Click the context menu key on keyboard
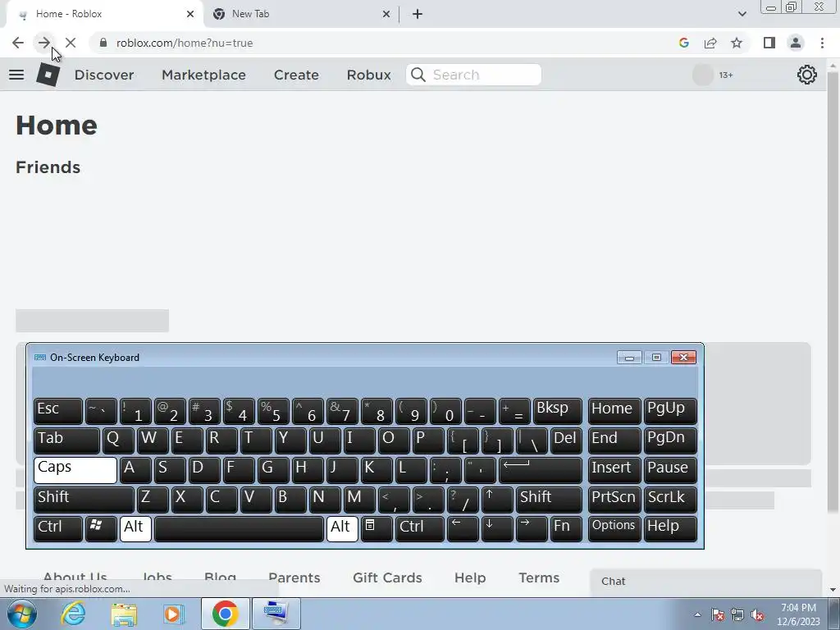 tap(377, 529)
